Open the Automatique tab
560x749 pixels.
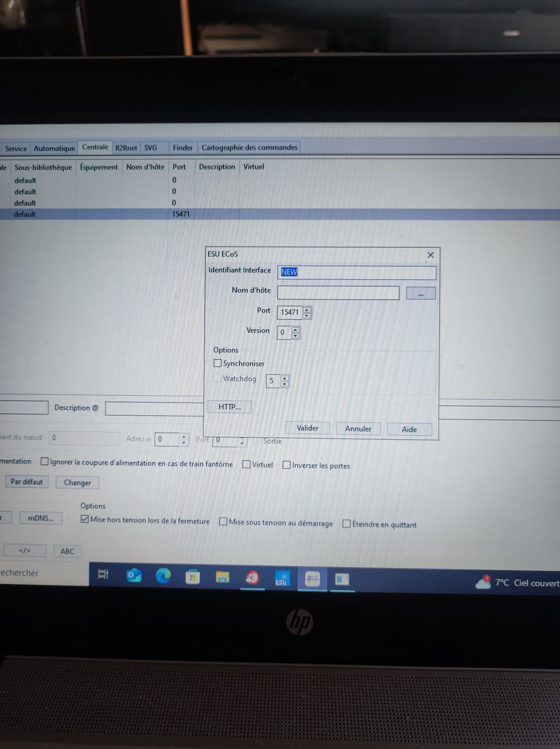(x=54, y=148)
